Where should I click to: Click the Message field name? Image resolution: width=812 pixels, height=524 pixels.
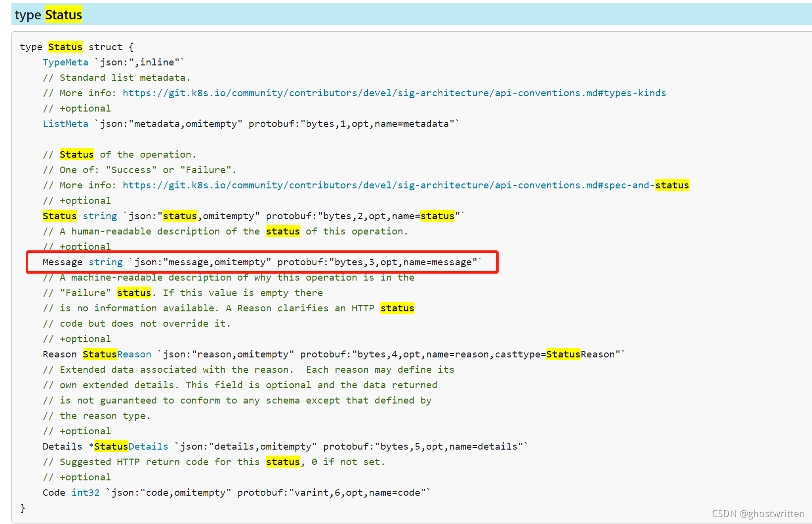pyautogui.click(x=62, y=262)
